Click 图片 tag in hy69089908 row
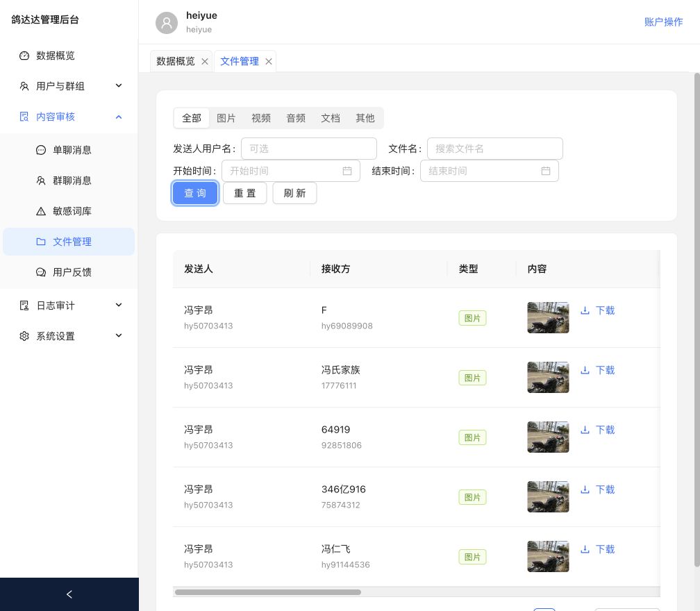Viewport: 700px width, 611px height. [x=472, y=318]
